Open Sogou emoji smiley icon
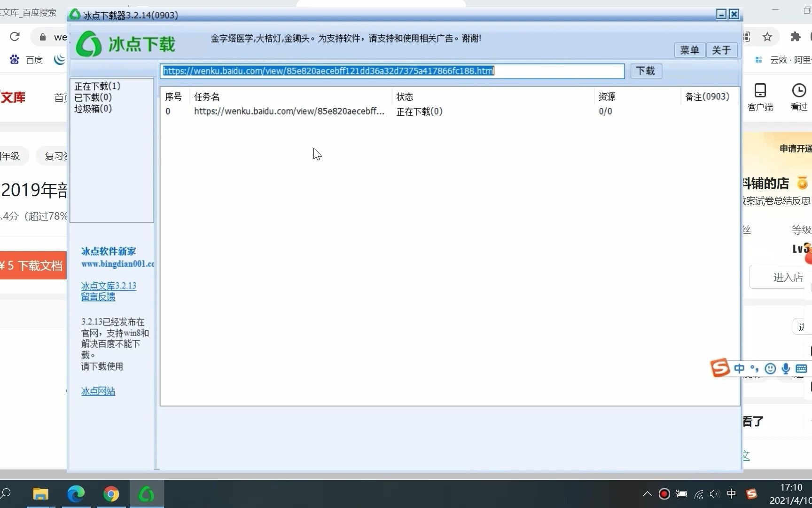812x508 pixels. click(x=770, y=368)
